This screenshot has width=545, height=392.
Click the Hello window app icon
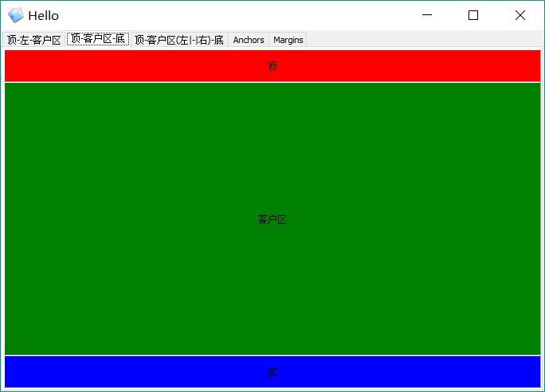16,15
